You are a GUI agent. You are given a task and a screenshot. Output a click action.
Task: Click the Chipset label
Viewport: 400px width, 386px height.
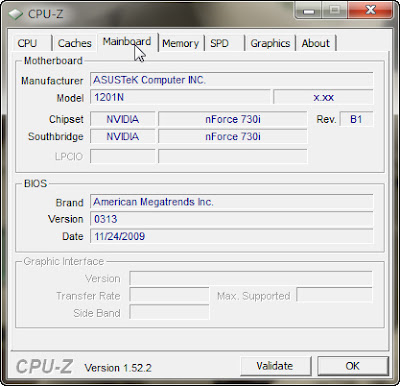(66, 119)
